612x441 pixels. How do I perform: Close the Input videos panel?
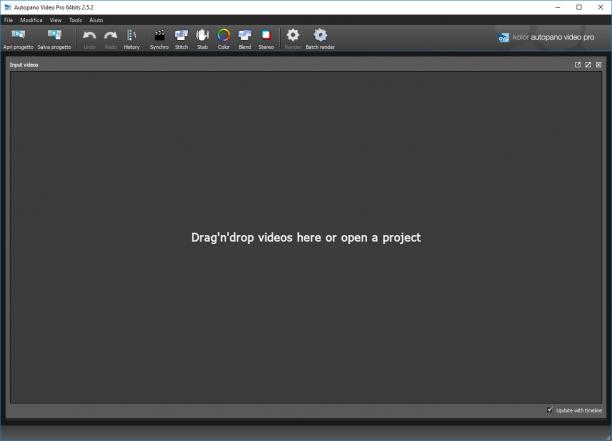pos(598,65)
